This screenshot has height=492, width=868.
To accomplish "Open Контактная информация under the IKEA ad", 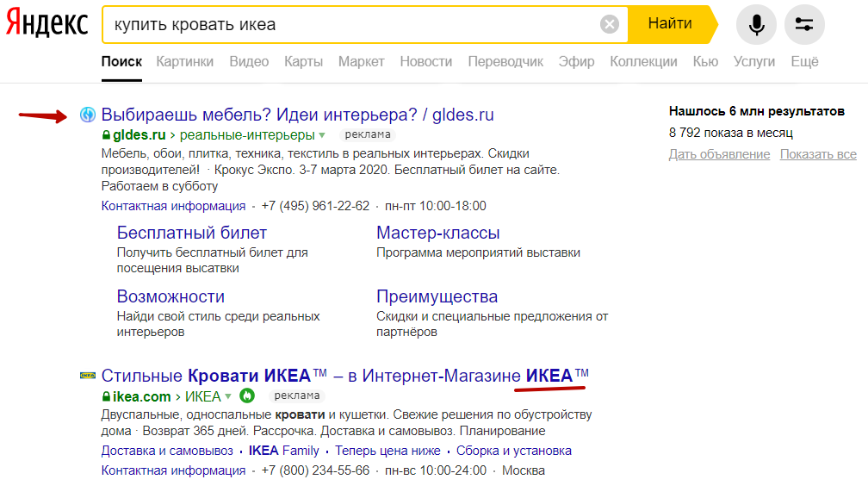I will click(173, 471).
